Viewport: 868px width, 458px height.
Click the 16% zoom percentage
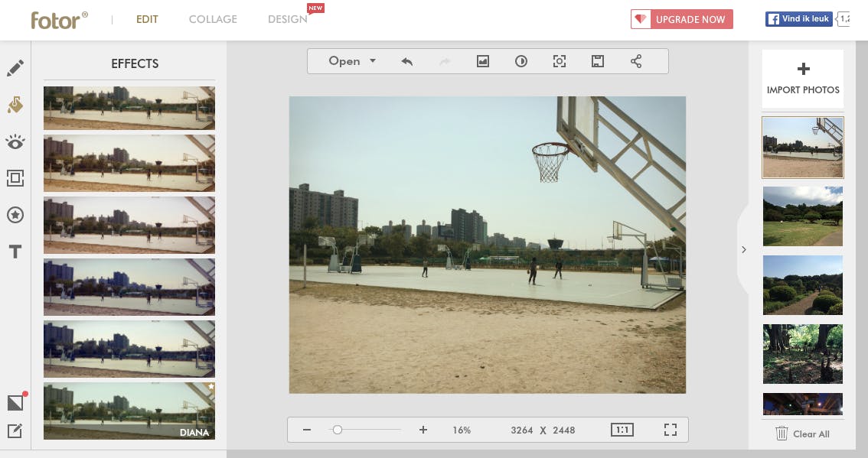pos(462,430)
